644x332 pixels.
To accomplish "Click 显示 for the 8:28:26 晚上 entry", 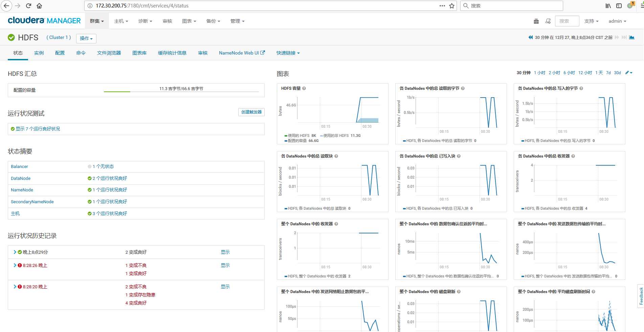I will 225,265.
